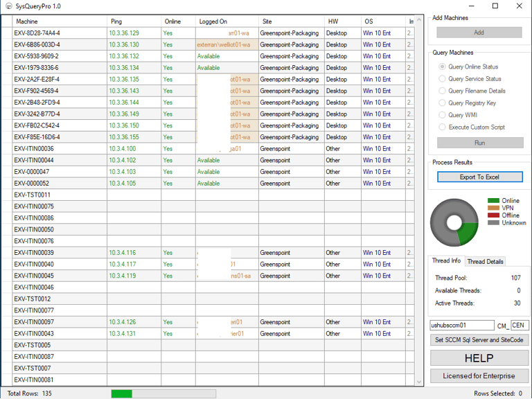
Task: Switch to the Thread Details tab
Action: pos(485,261)
